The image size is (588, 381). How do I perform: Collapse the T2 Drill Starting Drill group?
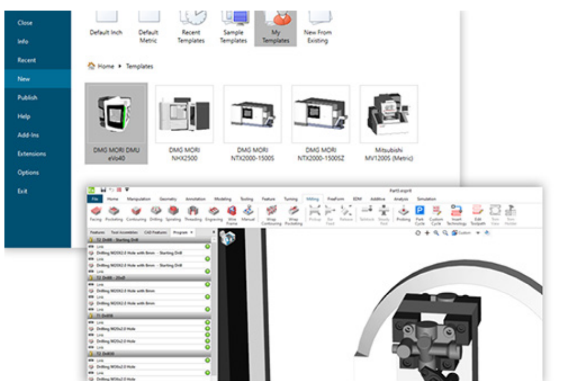click(91, 240)
